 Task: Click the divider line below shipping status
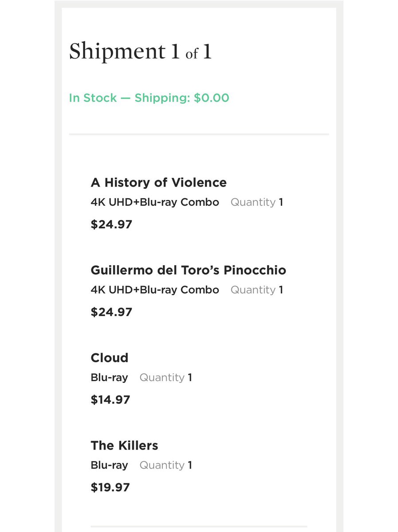tap(199, 134)
